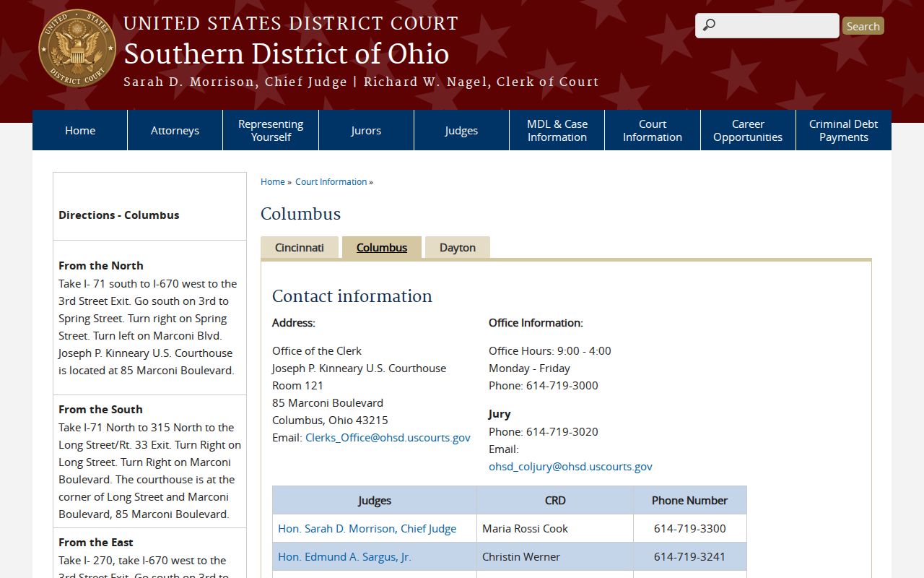This screenshot has width=924, height=578.
Task: Open Career Opportunities menu item
Action: [x=748, y=130]
